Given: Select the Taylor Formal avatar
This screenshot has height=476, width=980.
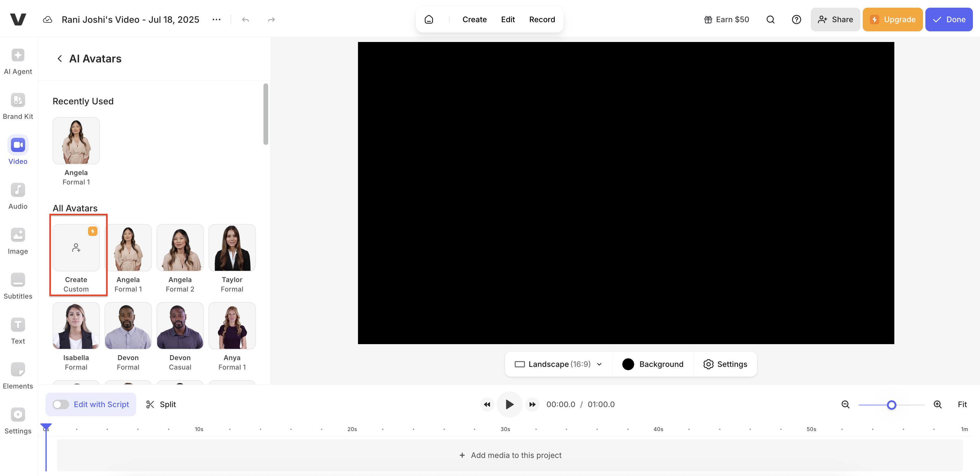Looking at the screenshot, I should [x=232, y=247].
